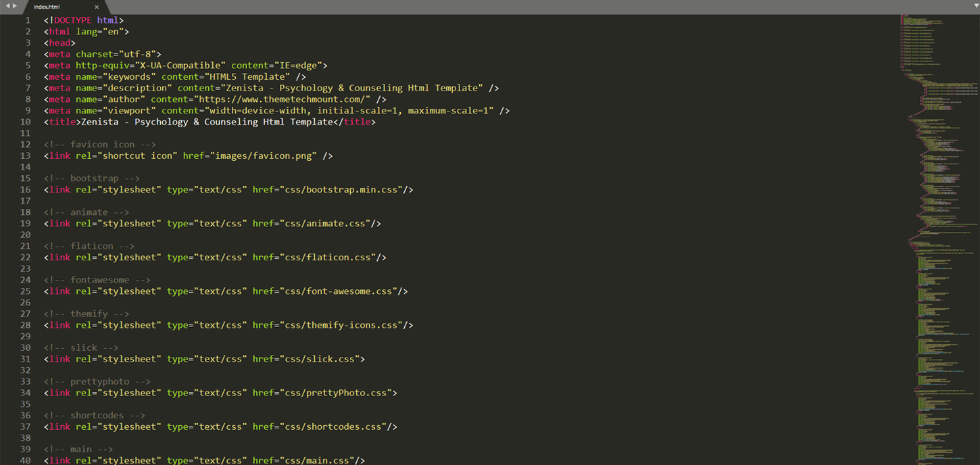Click line number 40 in gutter
Viewport: 980px width, 465px height.
(x=26, y=460)
